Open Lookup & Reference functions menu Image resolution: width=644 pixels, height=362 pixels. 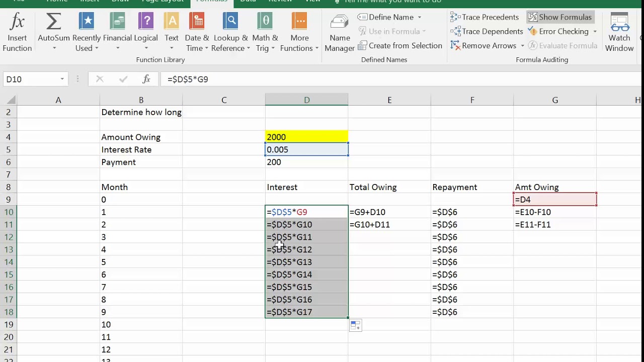point(231,33)
